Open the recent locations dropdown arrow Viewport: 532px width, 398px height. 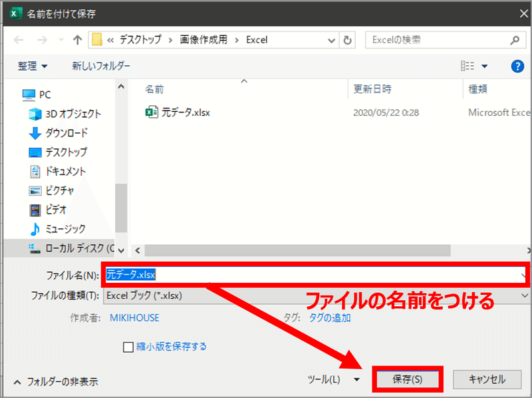click(x=61, y=40)
